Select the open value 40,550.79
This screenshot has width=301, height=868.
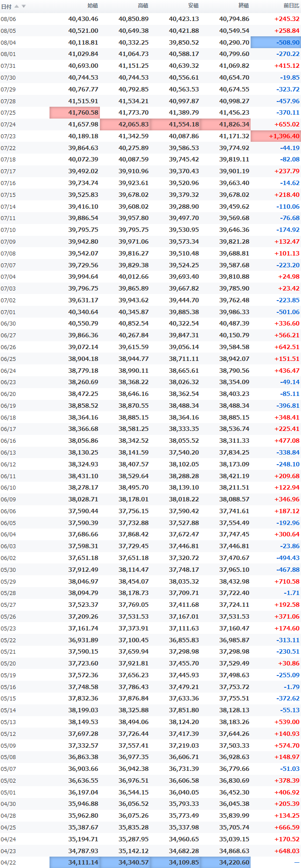pos(83,323)
